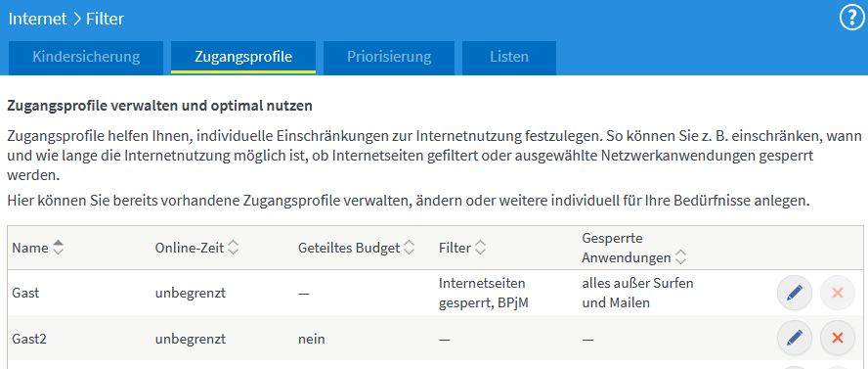This screenshot has width=868, height=369.
Task: Select the Gast profile name cell
Action: click(25, 293)
